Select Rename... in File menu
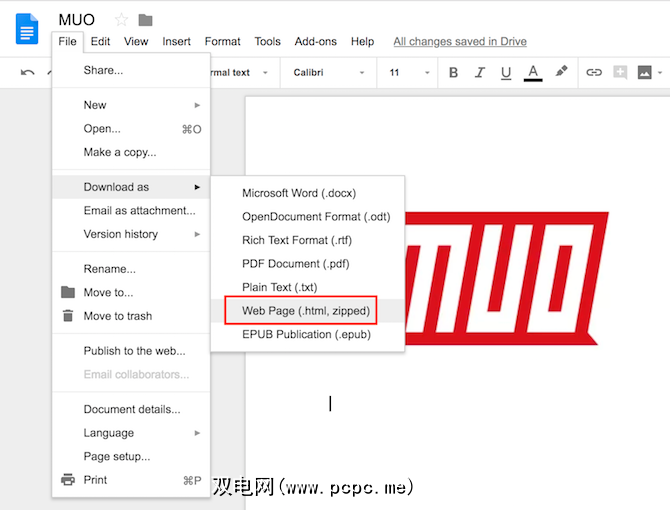 click(131, 269)
